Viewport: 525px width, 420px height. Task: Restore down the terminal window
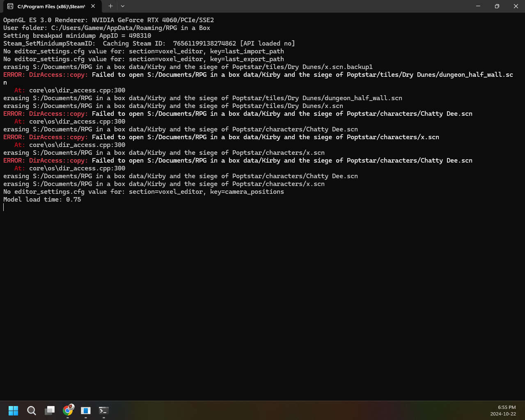click(x=497, y=6)
